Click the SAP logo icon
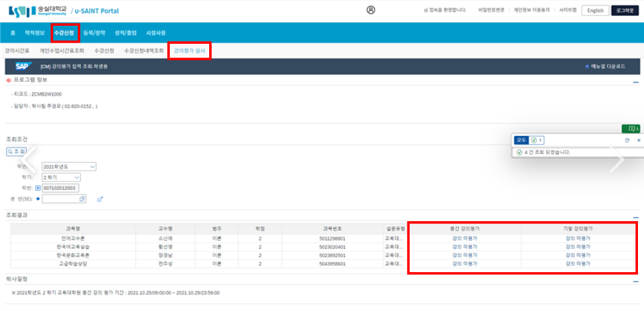644x311 pixels. (x=22, y=66)
